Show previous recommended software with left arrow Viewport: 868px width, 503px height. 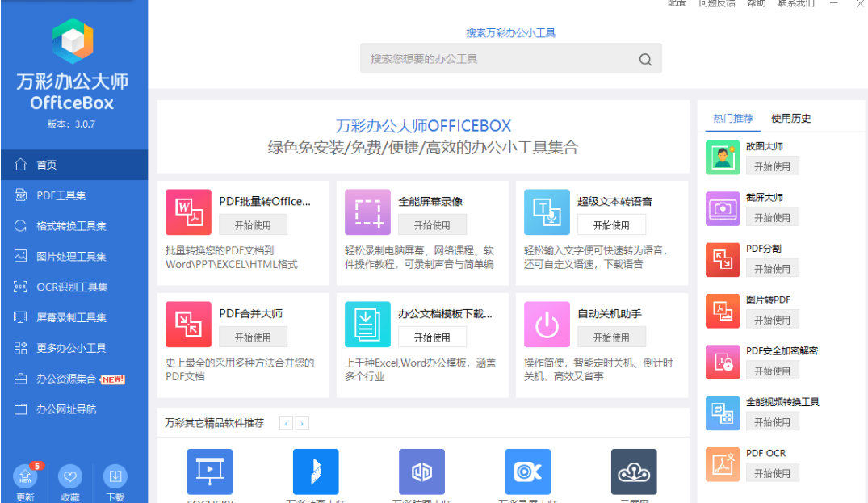286,423
